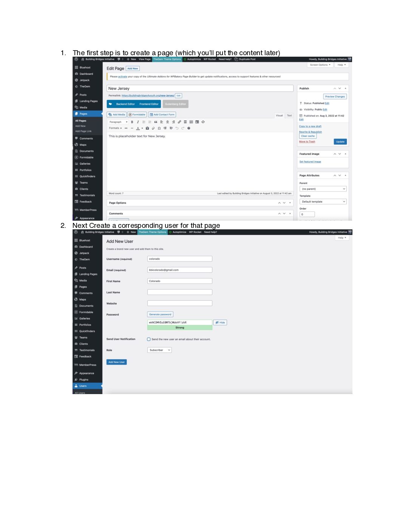Insert special character using the Omega icon
The height and width of the screenshot is (532, 411).
pyautogui.click(x=159, y=128)
